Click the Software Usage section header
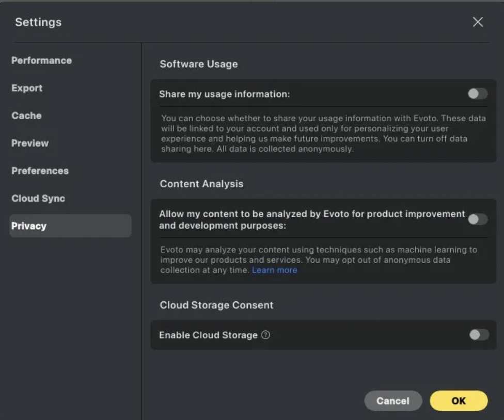504x420 pixels. [x=198, y=64]
